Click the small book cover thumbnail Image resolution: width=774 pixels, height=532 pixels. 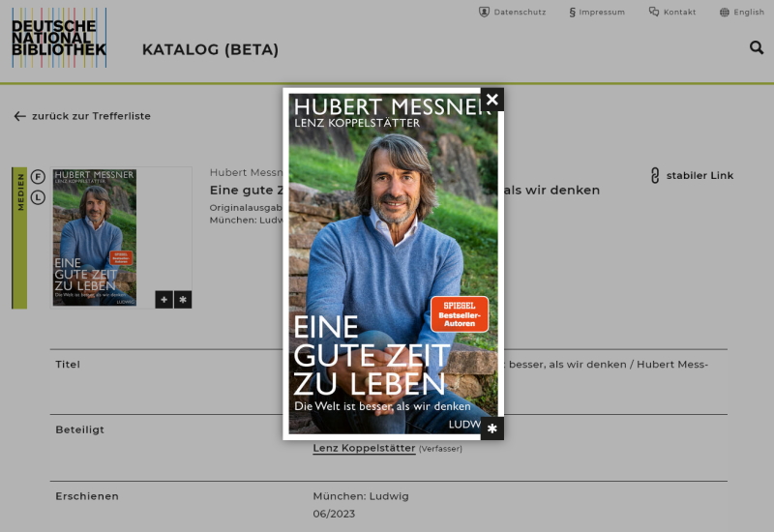(x=95, y=237)
